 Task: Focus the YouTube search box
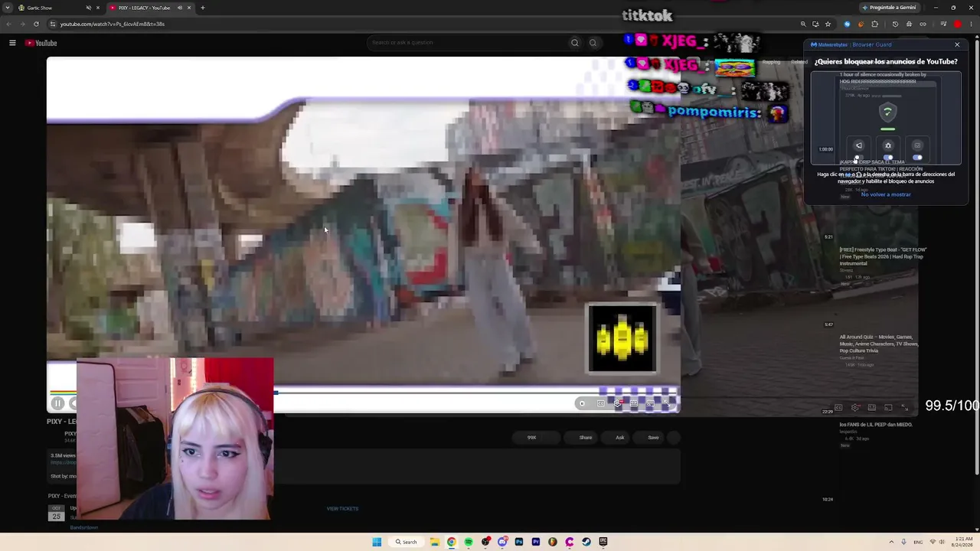(x=467, y=43)
